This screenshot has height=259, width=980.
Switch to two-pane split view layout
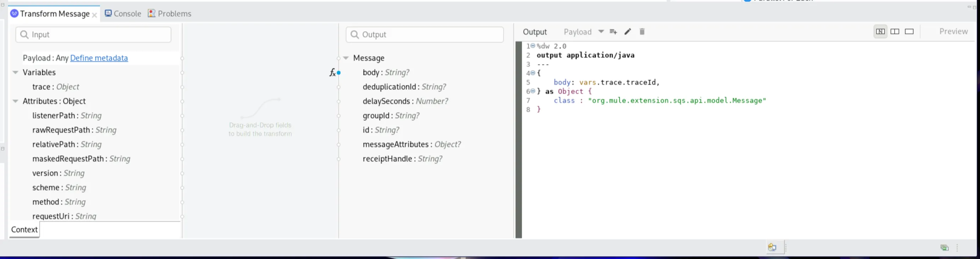[x=895, y=32]
